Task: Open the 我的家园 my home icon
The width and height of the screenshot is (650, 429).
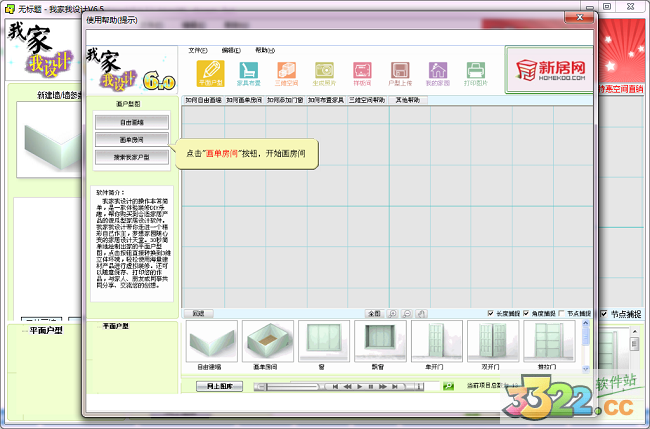Action: (439, 73)
